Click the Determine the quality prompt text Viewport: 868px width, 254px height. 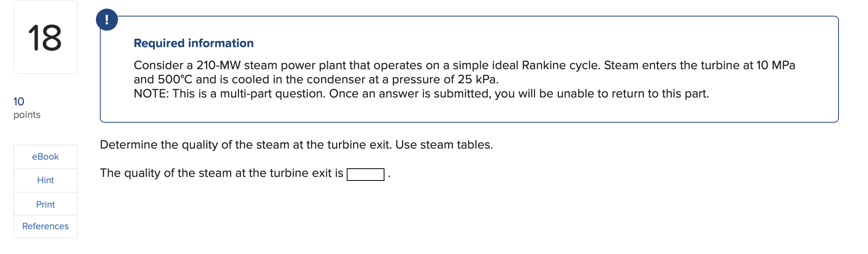click(x=297, y=144)
